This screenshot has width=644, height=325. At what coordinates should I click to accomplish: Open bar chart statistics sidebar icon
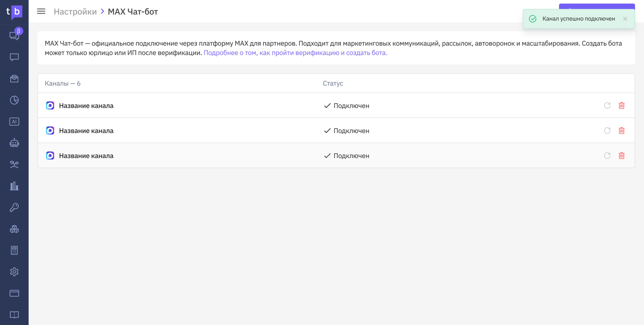click(x=14, y=186)
